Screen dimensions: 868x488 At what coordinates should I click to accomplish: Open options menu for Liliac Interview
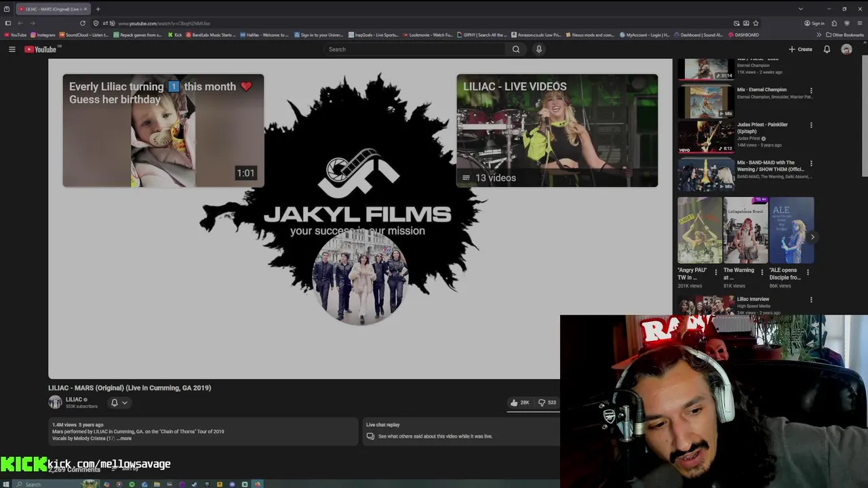[x=811, y=300]
